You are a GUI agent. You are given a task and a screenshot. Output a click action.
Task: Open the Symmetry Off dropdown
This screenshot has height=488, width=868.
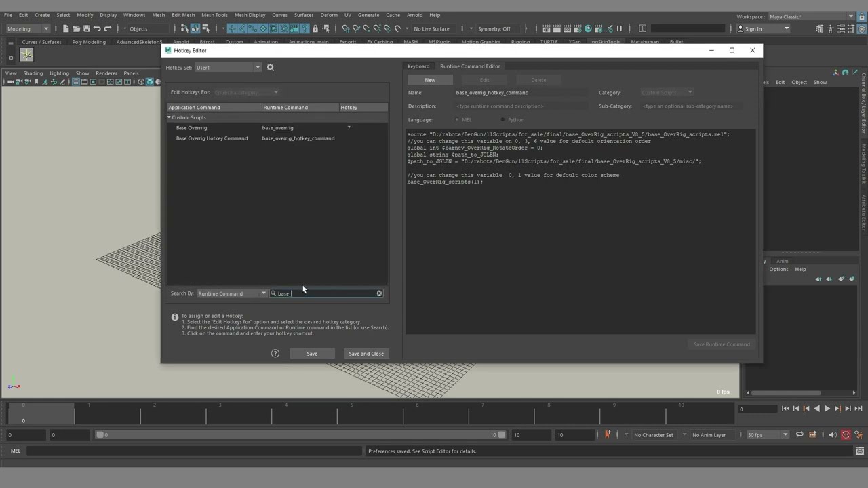coord(498,28)
